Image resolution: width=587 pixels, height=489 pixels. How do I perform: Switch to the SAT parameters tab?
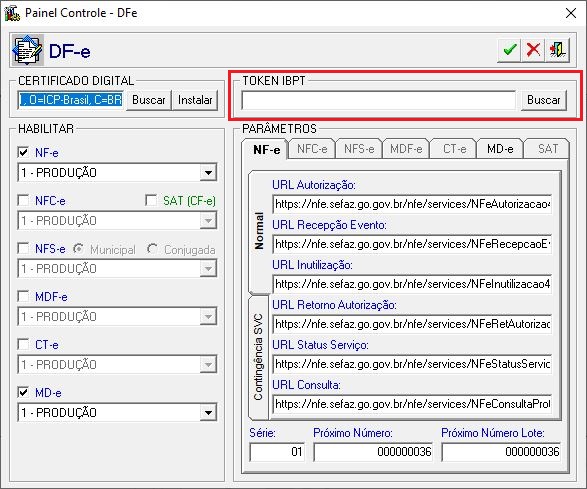point(547,149)
